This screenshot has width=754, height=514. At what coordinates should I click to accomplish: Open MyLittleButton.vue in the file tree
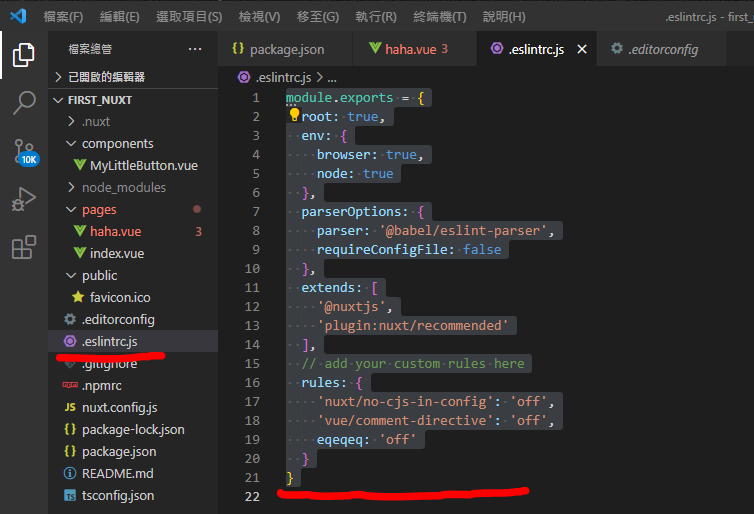pos(143,165)
